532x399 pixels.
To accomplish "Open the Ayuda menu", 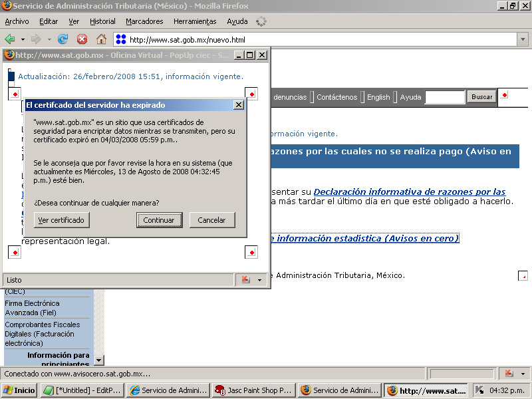I will [x=237, y=21].
